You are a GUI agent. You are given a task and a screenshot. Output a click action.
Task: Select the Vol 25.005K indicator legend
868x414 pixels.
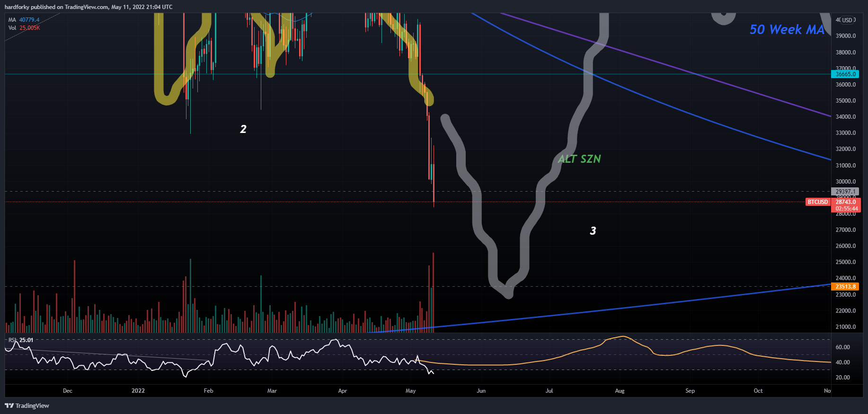pyautogui.click(x=24, y=28)
